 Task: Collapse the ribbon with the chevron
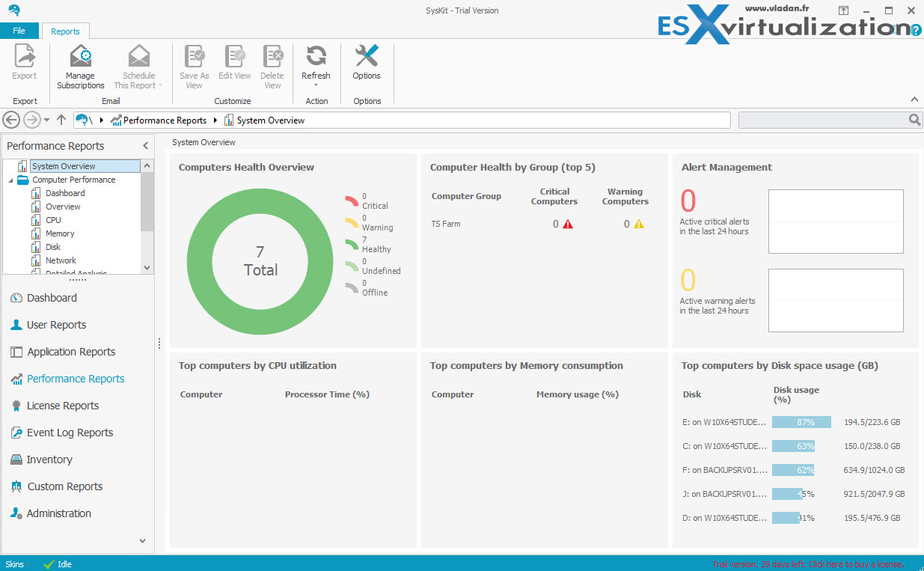[914, 100]
